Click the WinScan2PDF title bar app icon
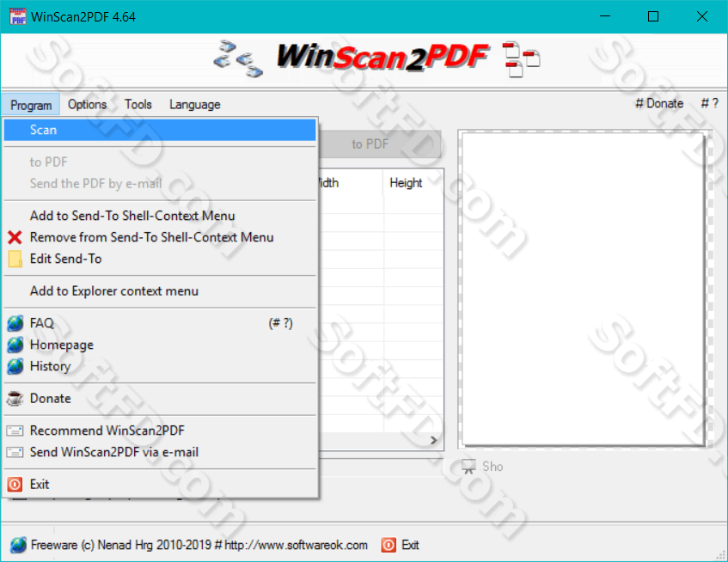Screen dimensions: 728x562 pyautogui.click(x=18, y=16)
